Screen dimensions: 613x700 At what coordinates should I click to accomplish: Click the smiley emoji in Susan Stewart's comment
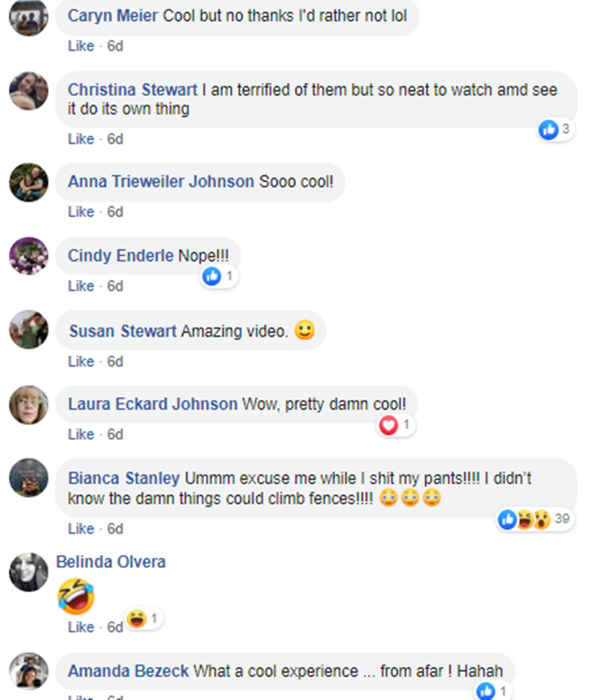coord(304,330)
